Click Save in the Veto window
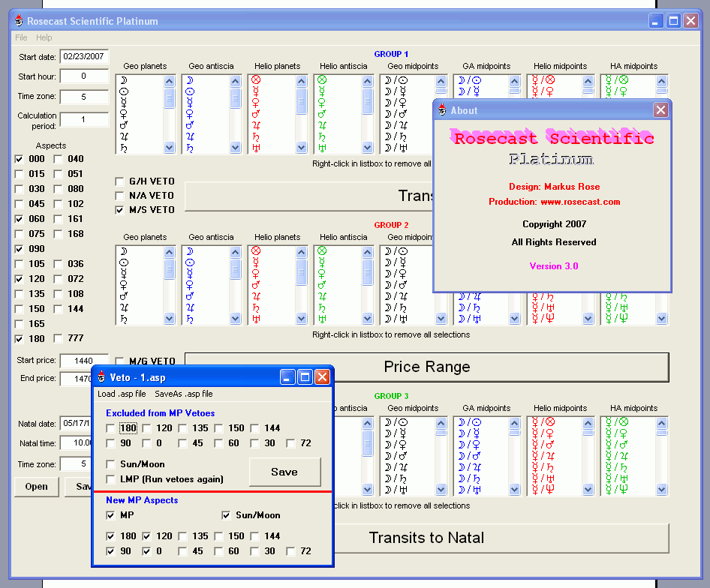This screenshot has width=710, height=588. tap(284, 472)
